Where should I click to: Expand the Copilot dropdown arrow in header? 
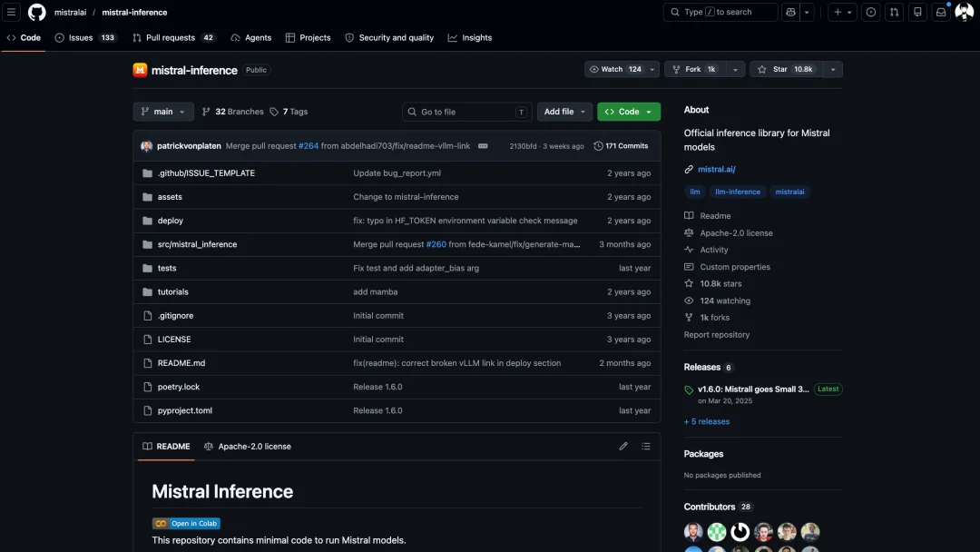coord(807,12)
